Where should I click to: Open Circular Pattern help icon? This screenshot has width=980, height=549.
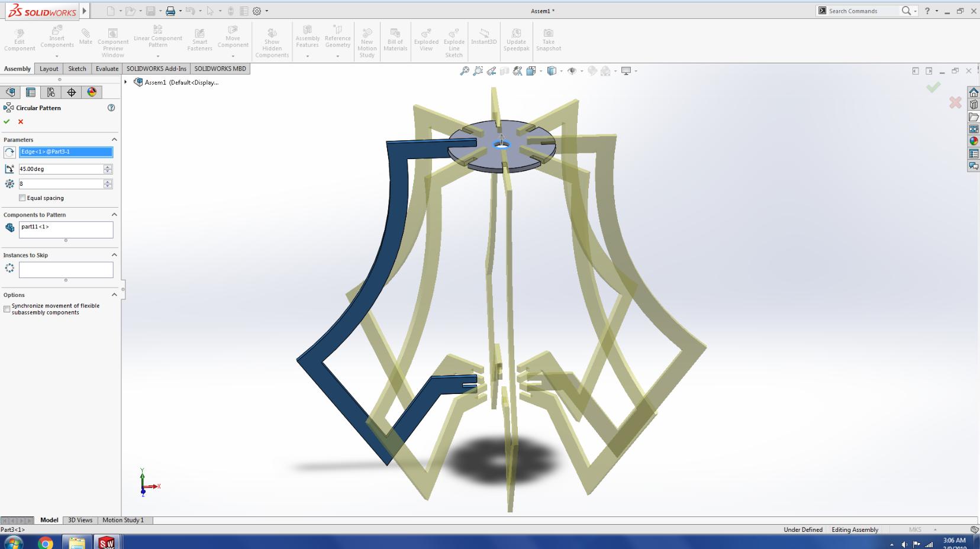click(111, 108)
